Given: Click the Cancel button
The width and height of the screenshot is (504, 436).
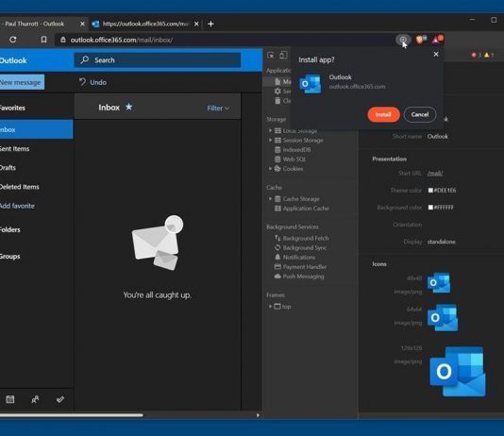Looking at the screenshot, I should pos(420,115).
